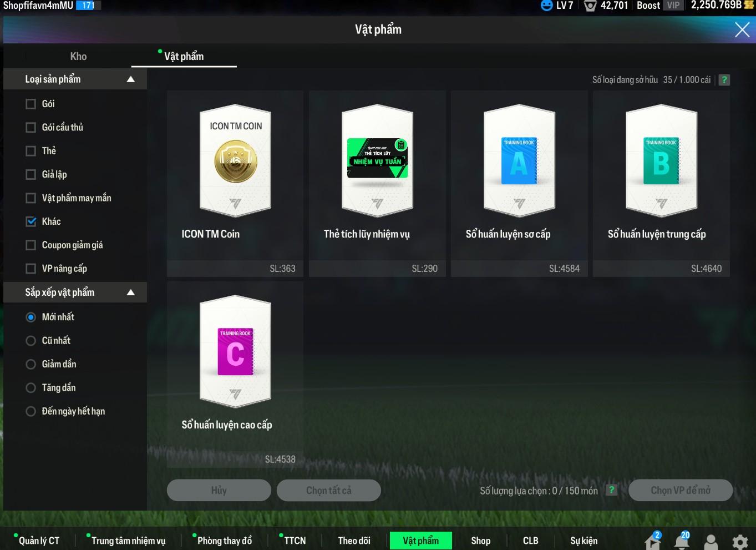
Task: Click help icon next to selection quantity
Action: coord(611,490)
